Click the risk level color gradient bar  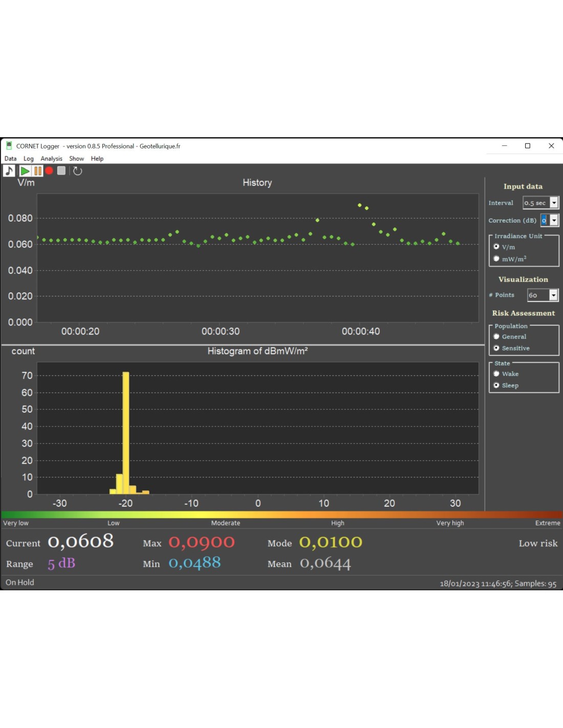click(x=281, y=515)
